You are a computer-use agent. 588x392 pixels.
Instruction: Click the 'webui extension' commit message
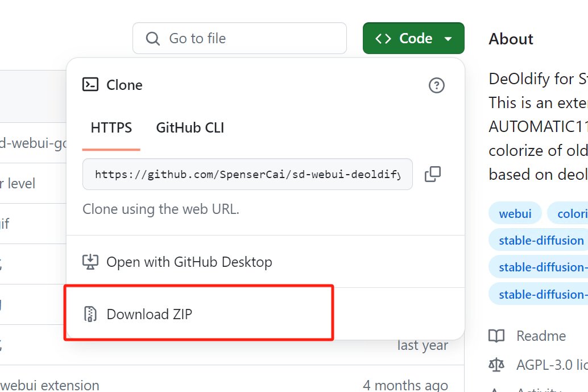click(49, 385)
